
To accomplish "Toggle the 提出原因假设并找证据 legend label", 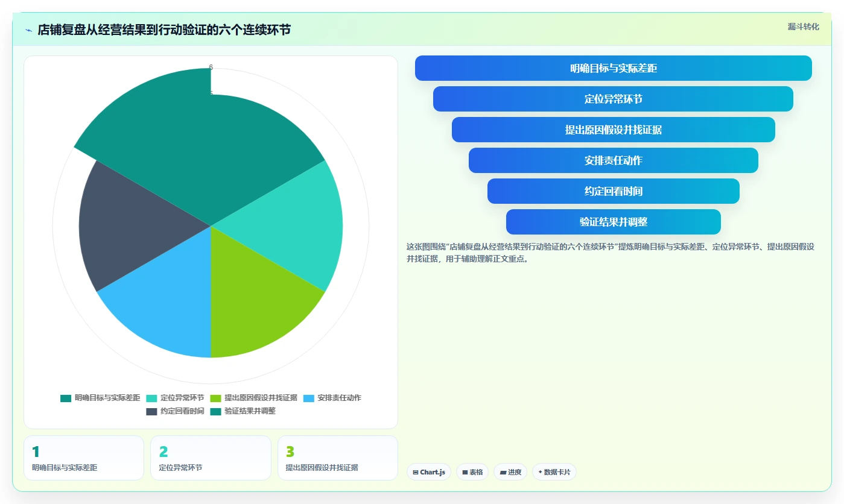I will click(261, 398).
